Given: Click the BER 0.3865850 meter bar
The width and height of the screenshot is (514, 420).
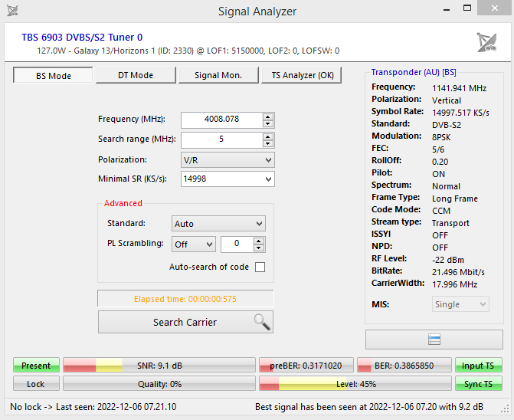Looking at the screenshot, I should [404, 366].
